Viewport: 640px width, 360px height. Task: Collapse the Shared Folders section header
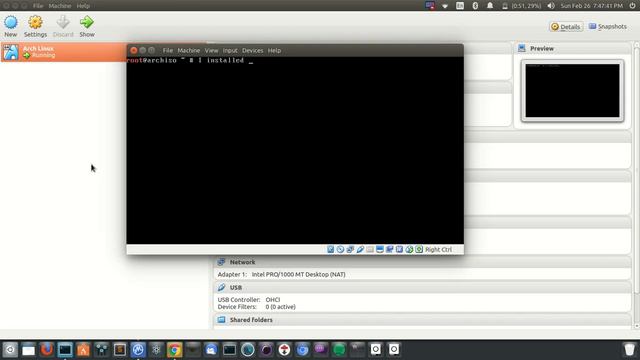(422, 320)
